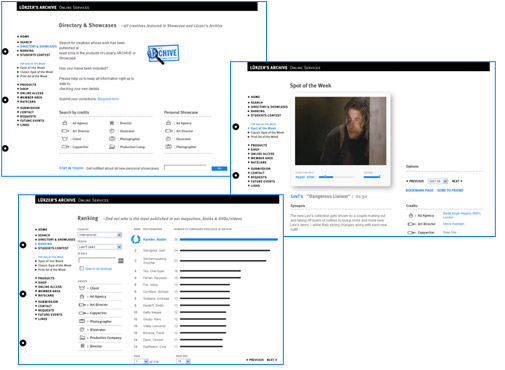Image resolution: width=505 pixels, height=370 pixels.
Task: Open the International country dropdown
Action: (100, 235)
